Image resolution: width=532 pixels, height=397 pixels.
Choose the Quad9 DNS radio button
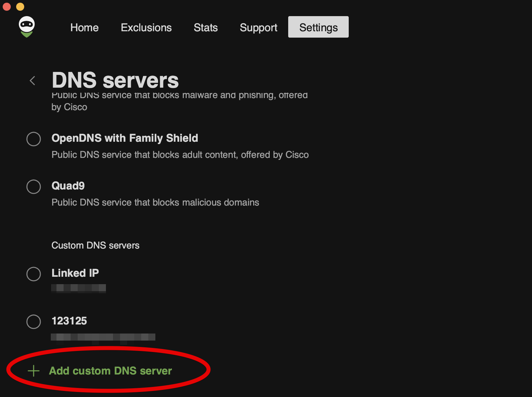(34, 187)
